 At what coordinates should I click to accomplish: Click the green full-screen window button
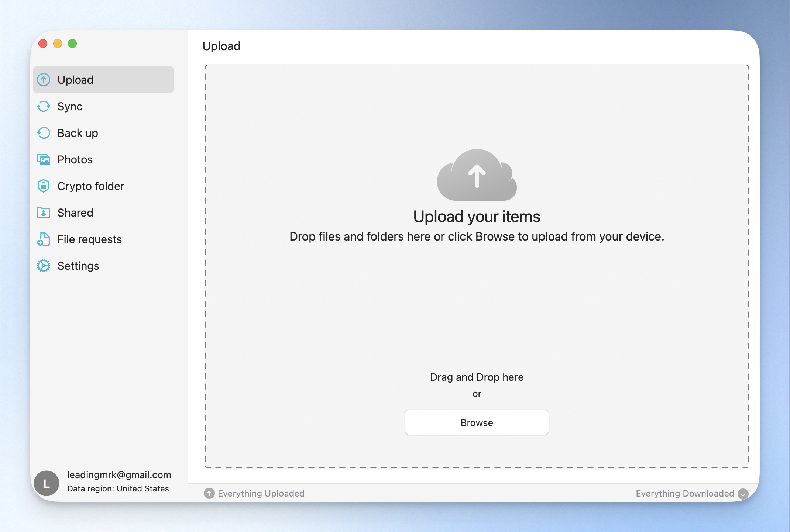tap(72, 44)
